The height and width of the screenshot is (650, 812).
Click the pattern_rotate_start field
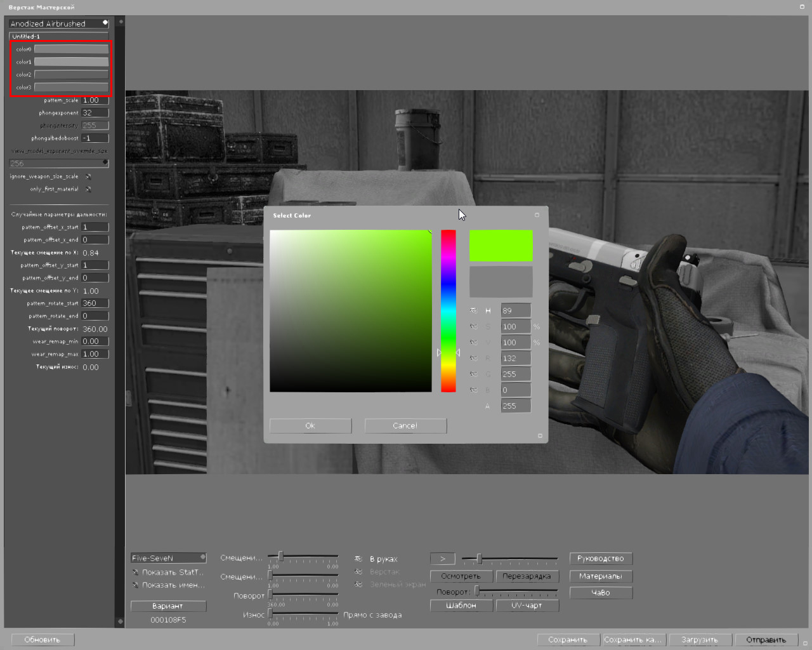pyautogui.click(x=95, y=303)
